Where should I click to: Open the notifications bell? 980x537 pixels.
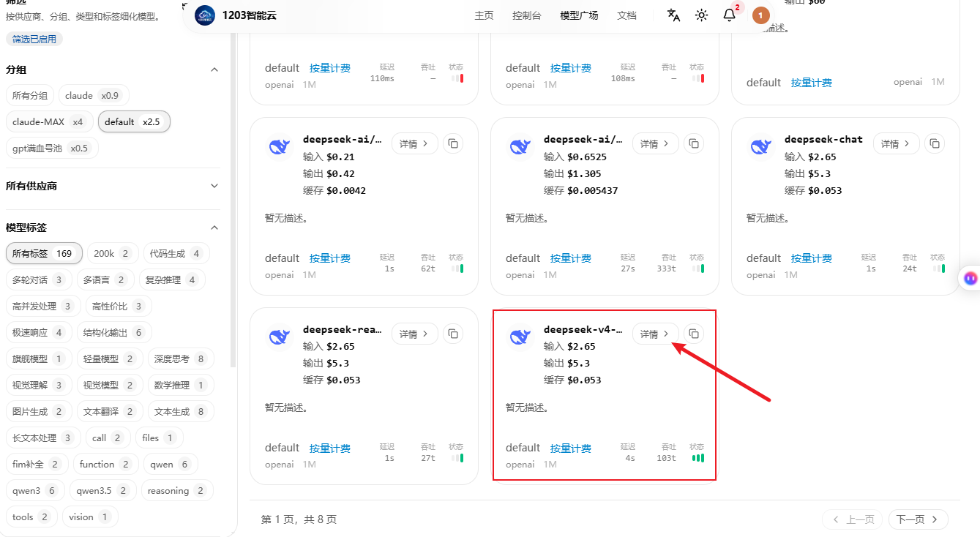pyautogui.click(x=729, y=15)
